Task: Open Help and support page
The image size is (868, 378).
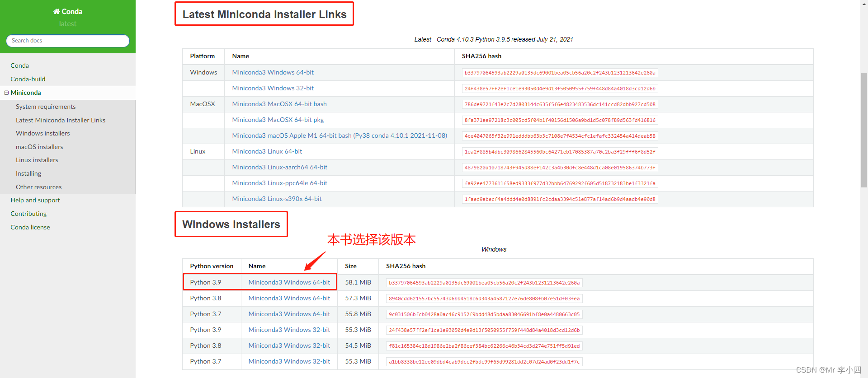Action: [35, 200]
